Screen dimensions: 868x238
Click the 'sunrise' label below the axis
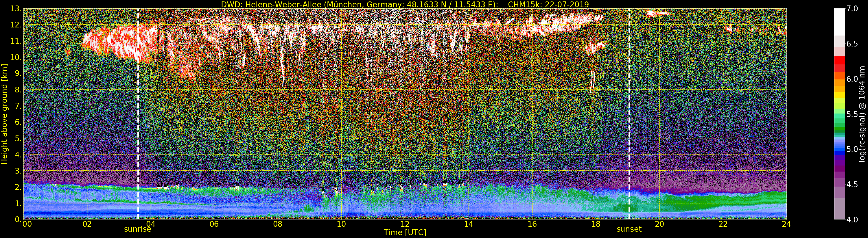pos(137,229)
